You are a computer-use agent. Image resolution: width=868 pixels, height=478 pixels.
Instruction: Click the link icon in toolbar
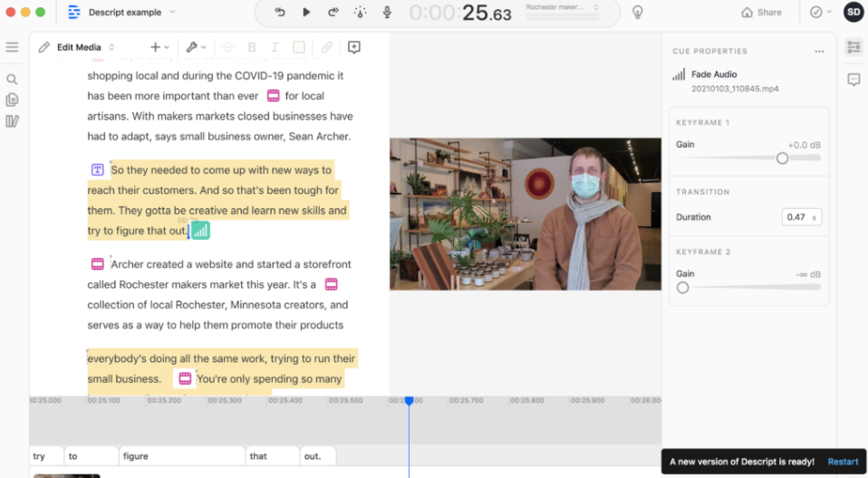point(326,47)
